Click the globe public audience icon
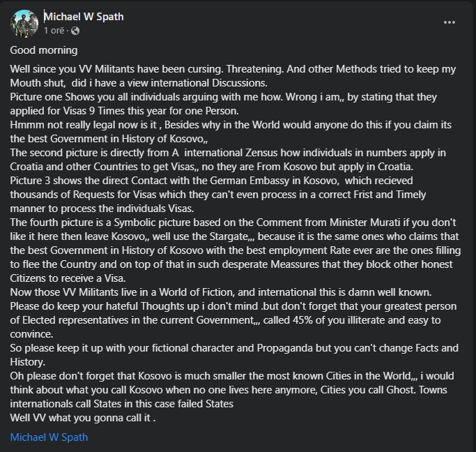This screenshot has width=476, height=452. click(x=75, y=31)
